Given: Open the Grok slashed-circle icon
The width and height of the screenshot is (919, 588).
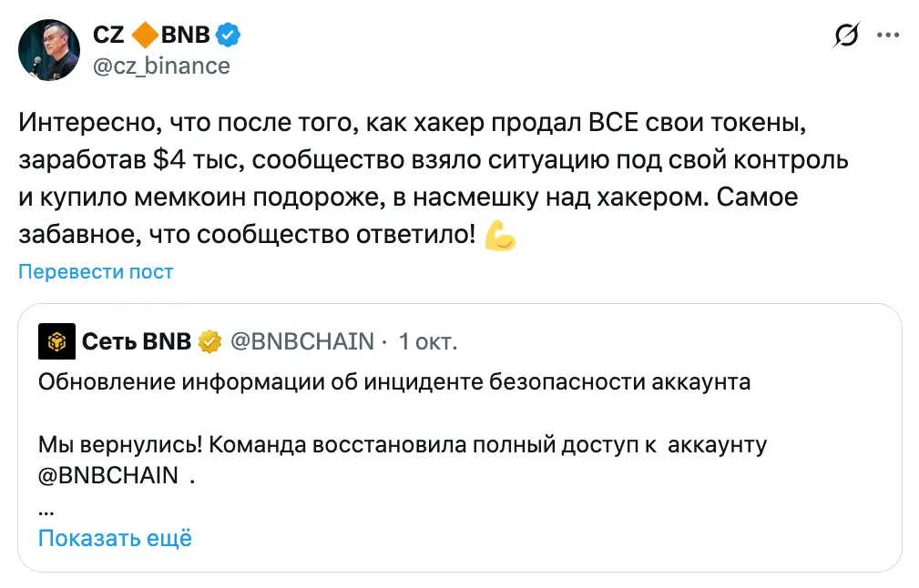Looking at the screenshot, I should point(845,35).
